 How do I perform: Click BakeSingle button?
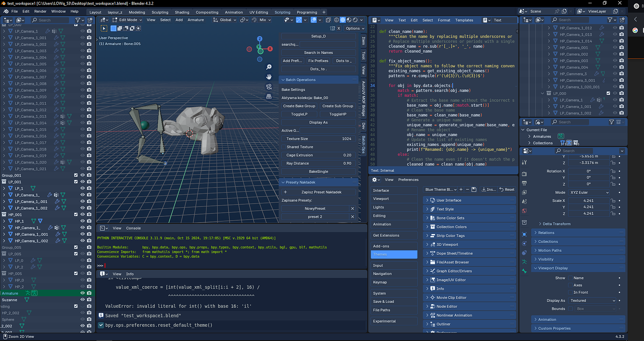(318, 171)
